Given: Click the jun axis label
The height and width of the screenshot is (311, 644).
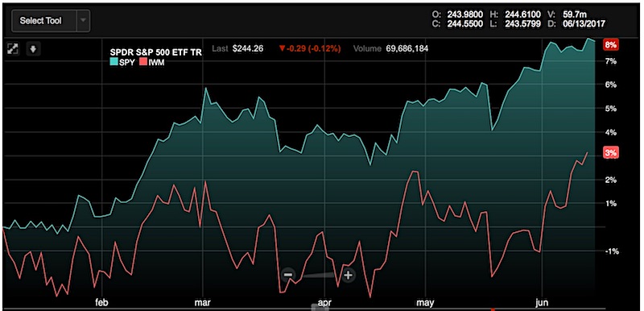Looking at the screenshot, I should point(542,303).
